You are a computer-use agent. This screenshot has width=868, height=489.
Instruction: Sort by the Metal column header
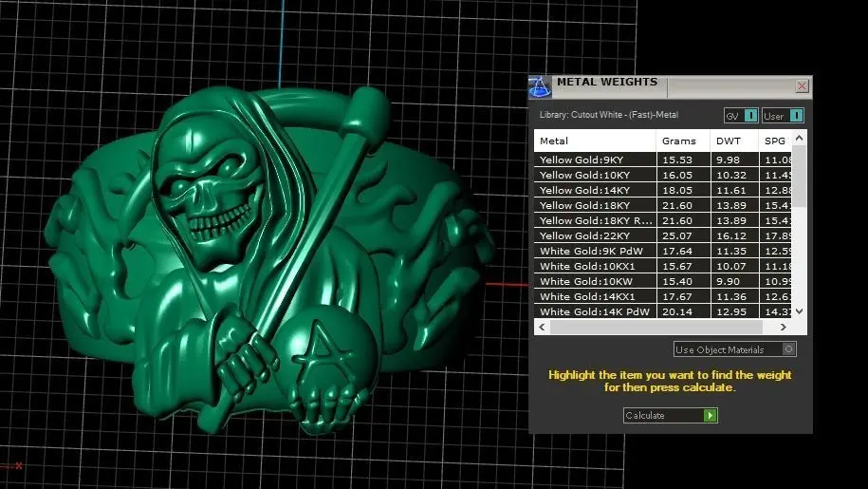click(595, 141)
